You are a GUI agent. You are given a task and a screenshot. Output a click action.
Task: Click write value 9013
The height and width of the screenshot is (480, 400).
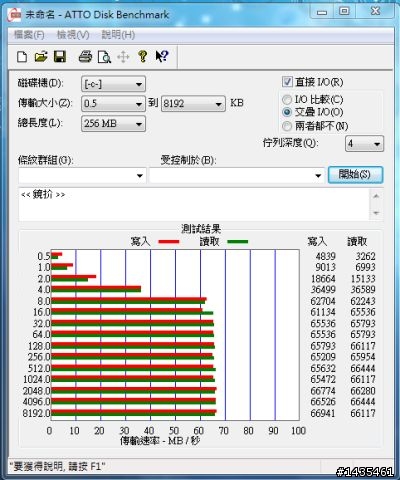click(x=326, y=267)
